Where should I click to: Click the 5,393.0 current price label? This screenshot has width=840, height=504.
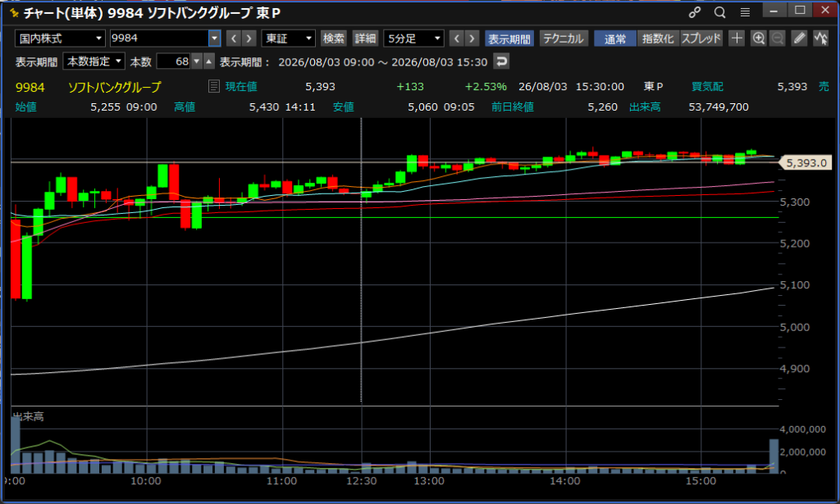[x=806, y=162]
